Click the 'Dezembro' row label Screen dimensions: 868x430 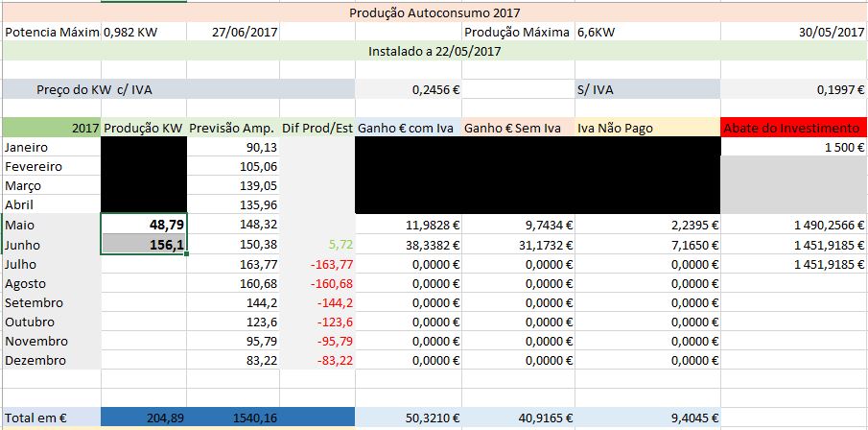pos(52,360)
